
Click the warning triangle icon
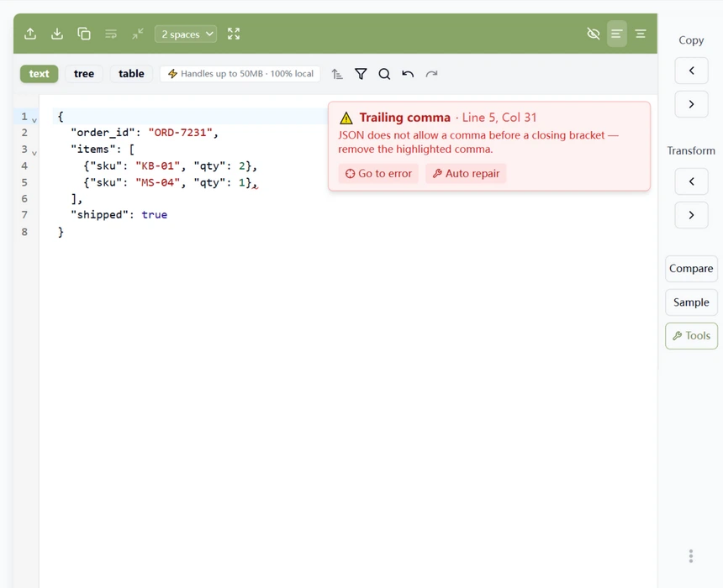346,118
